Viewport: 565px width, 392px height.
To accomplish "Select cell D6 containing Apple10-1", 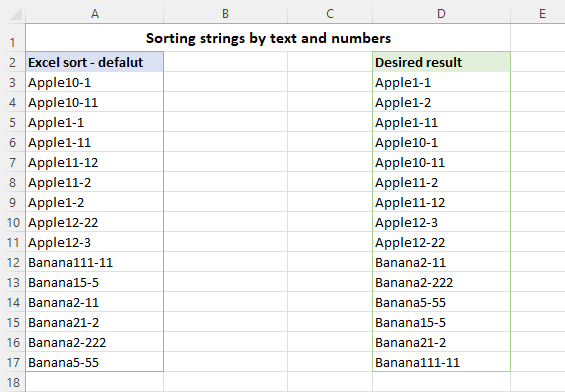I will tap(441, 142).
